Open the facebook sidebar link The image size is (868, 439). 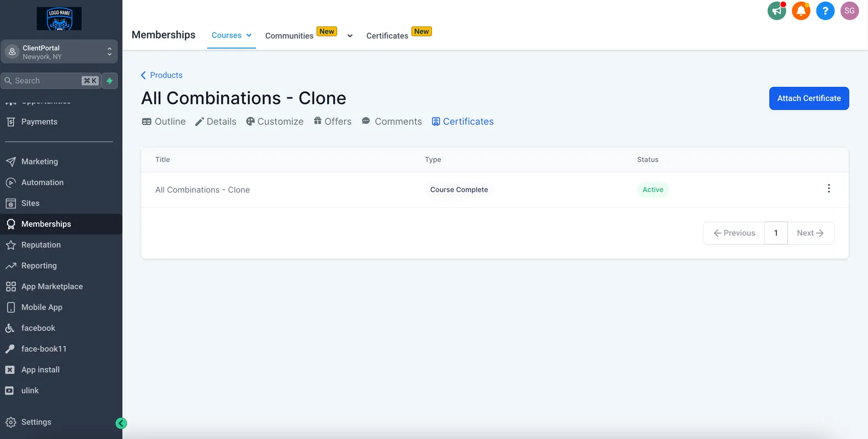tap(61, 328)
